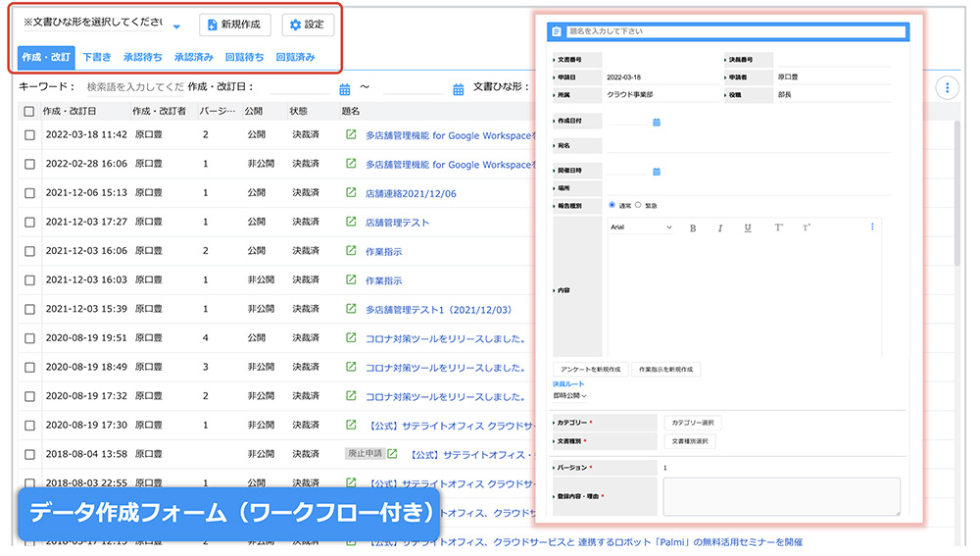Switch to the 承認待ち tab

point(143,57)
